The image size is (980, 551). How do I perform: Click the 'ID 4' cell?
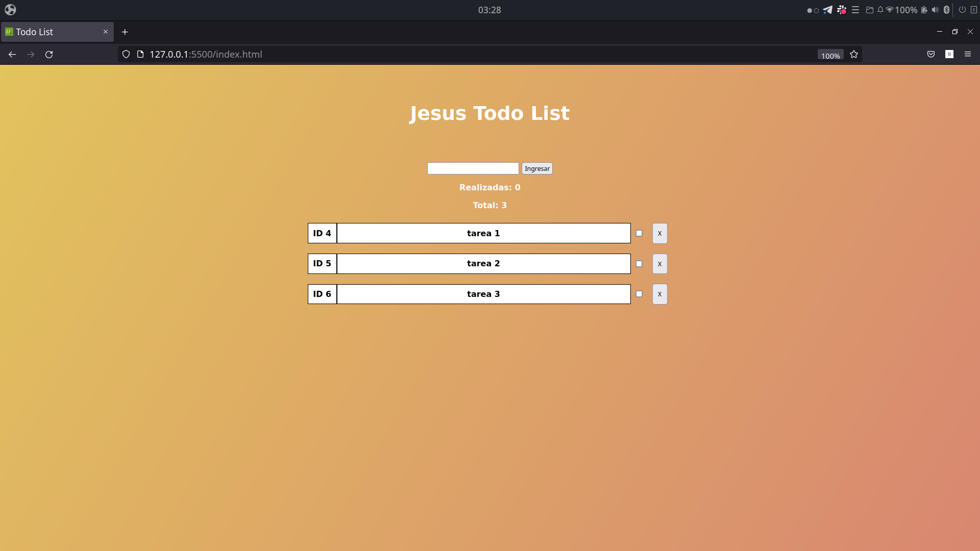tap(322, 233)
